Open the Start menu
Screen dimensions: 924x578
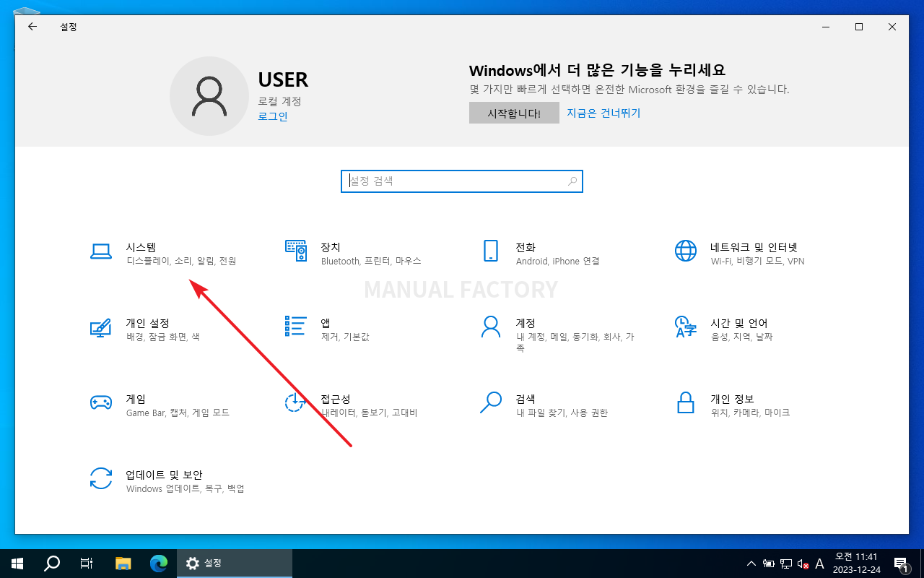[x=16, y=563]
